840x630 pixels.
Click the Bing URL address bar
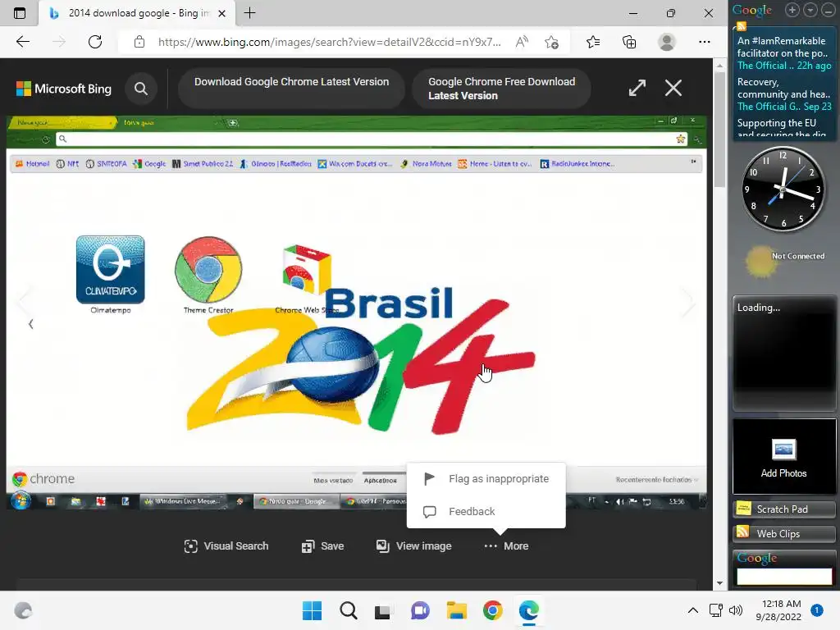coord(330,42)
